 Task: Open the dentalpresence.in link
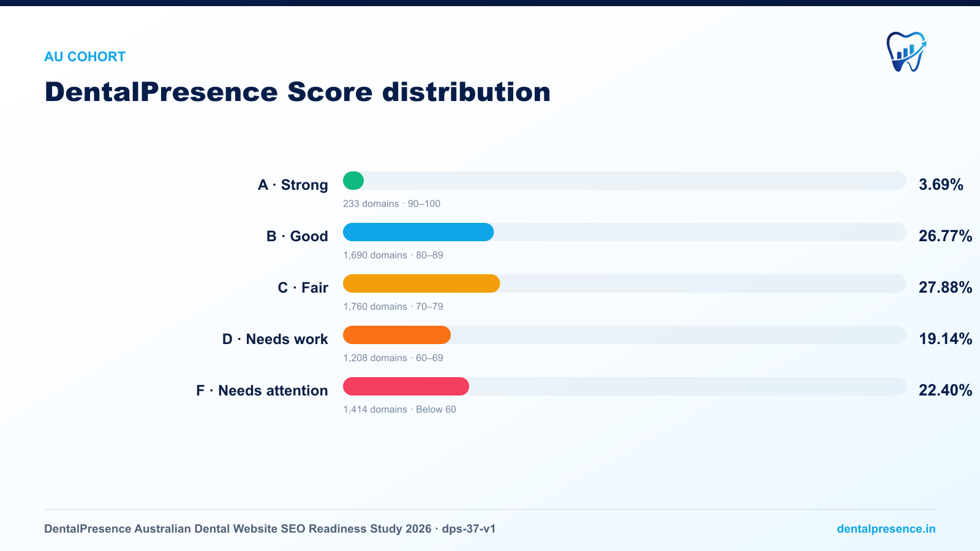tap(886, 528)
